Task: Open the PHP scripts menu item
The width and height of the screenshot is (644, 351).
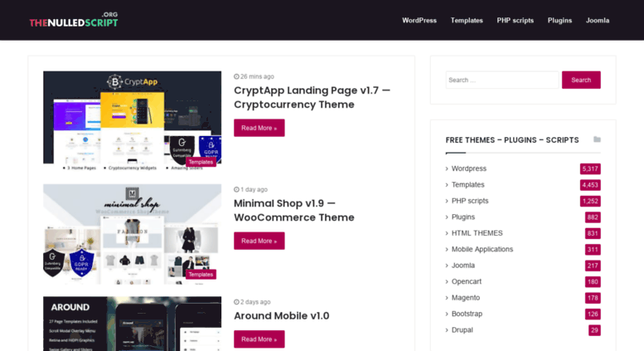Action: (515, 20)
